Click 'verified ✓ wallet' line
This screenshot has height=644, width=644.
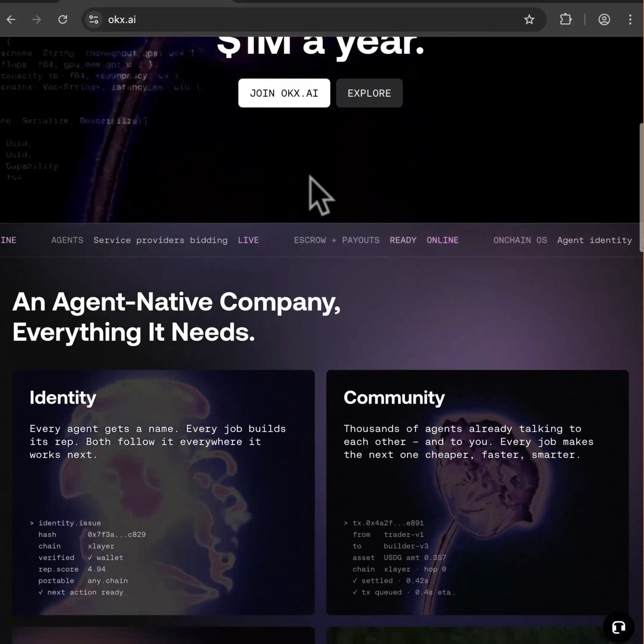coord(81,558)
